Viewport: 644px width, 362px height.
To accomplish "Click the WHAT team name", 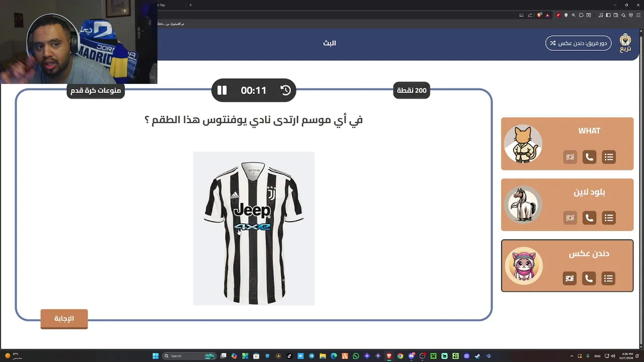I will 589,131.
